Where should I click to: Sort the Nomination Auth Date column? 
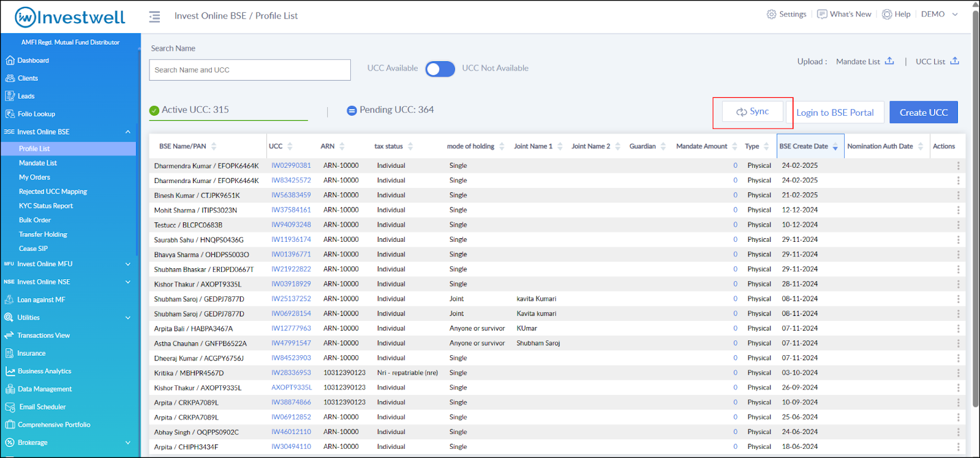click(x=920, y=146)
